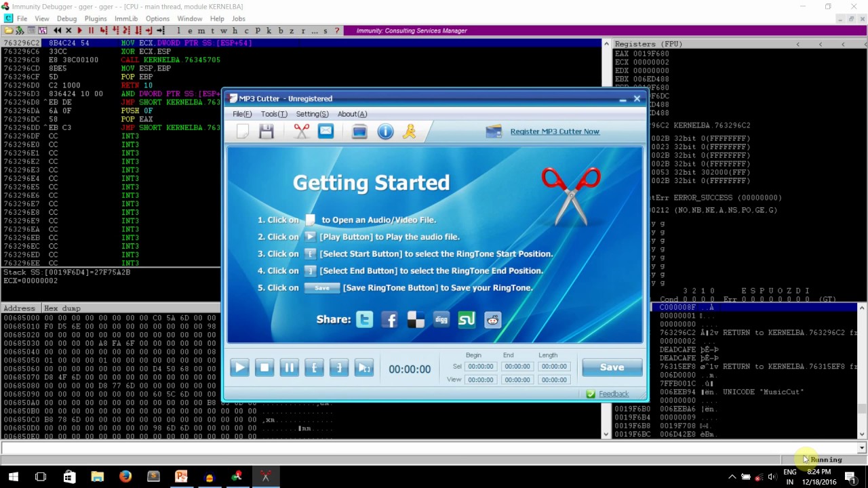The width and height of the screenshot is (868, 488).
Task: Click the Open file folder icon in debugger
Action: 8,30
